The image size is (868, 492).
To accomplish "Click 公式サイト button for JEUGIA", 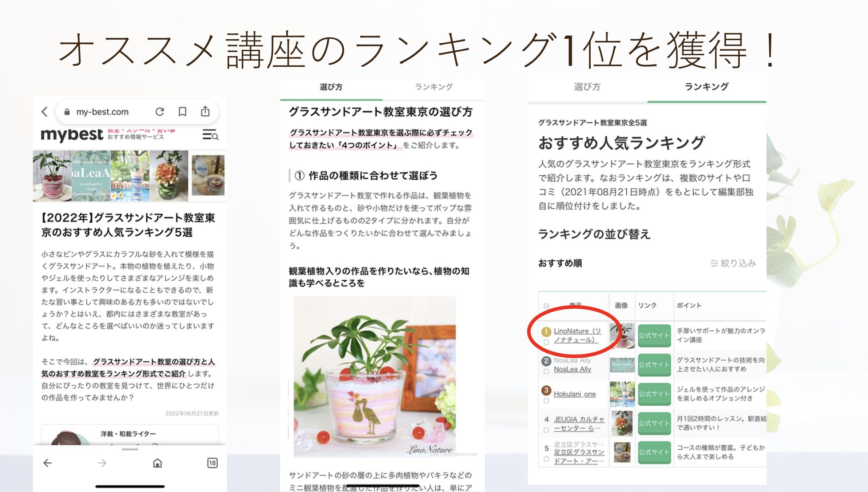I will 654,423.
